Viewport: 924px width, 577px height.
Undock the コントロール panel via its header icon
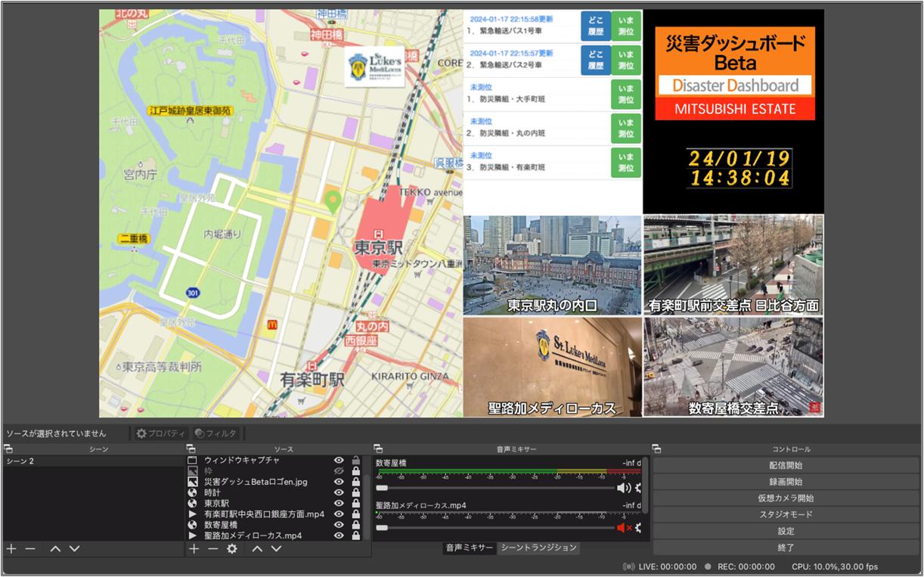coord(656,449)
